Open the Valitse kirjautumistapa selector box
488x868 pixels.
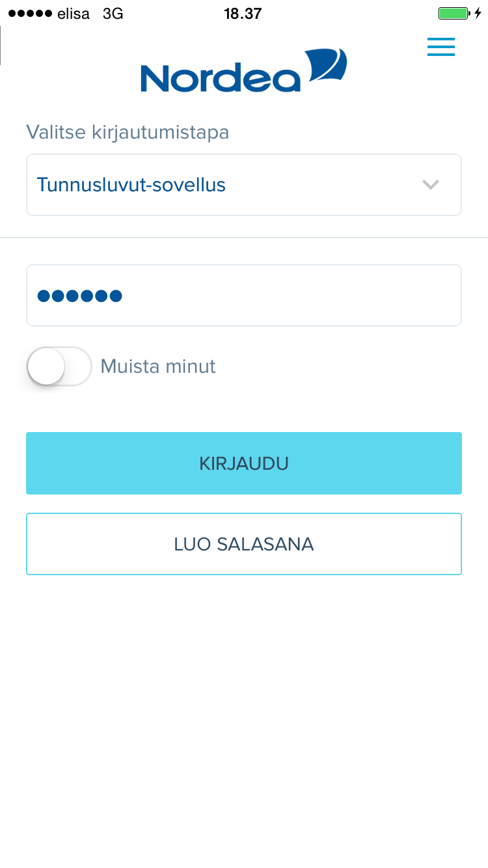pyautogui.click(x=244, y=185)
